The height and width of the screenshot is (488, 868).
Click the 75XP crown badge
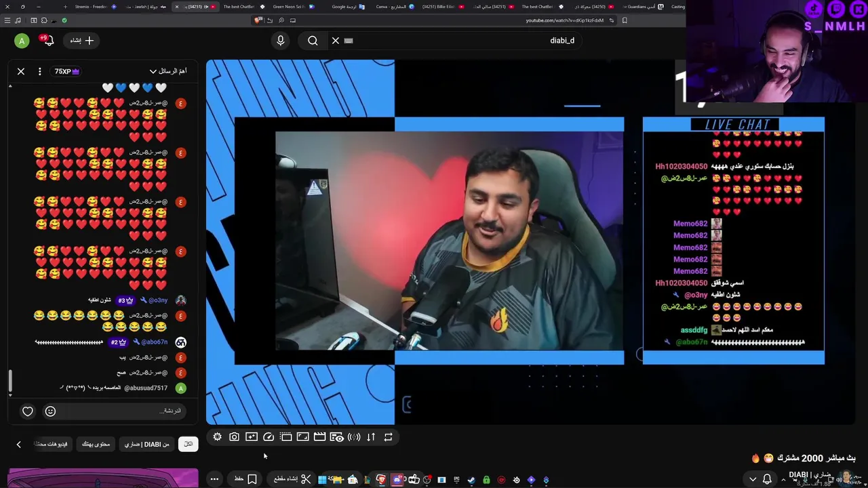(x=67, y=71)
